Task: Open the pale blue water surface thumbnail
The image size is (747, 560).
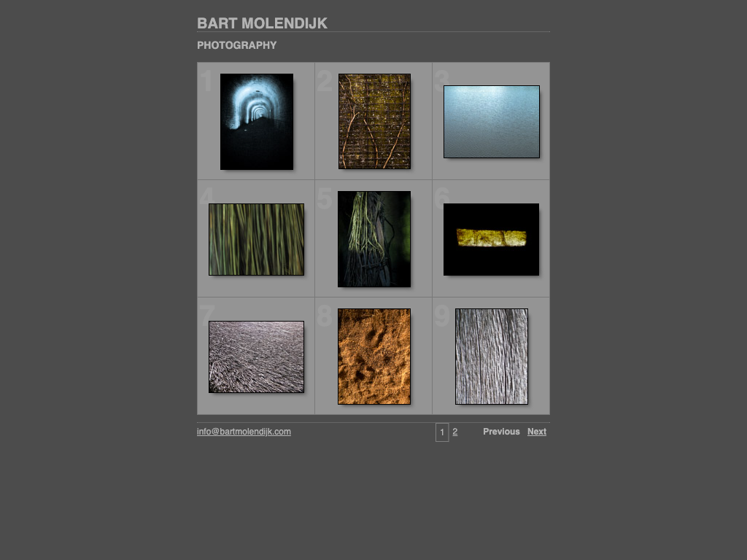Action: [x=492, y=122]
